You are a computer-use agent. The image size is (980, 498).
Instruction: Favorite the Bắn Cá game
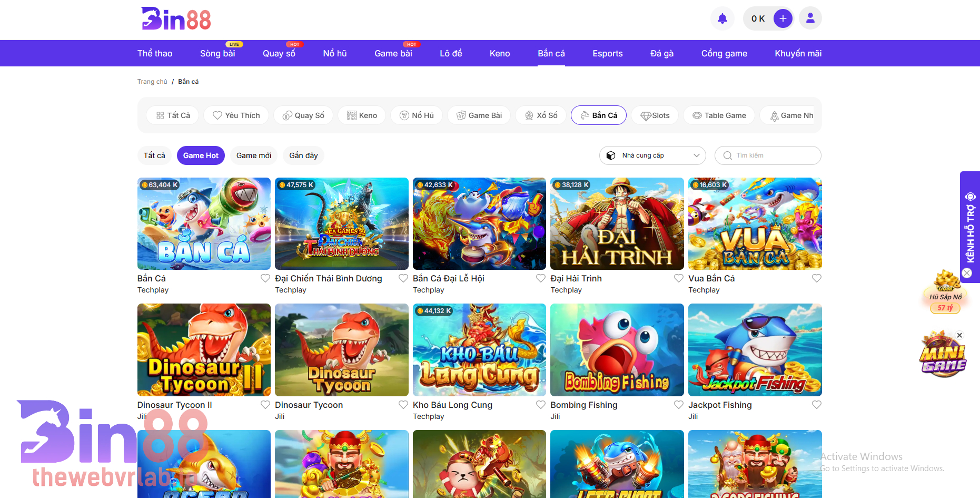tap(265, 278)
